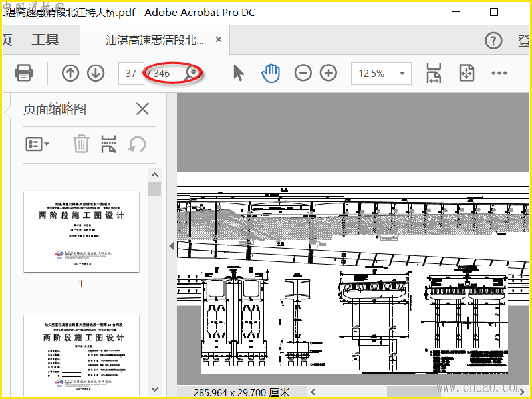Open the find text magnifier tool
Image resolution: width=532 pixels, height=399 pixels.
coord(192,74)
